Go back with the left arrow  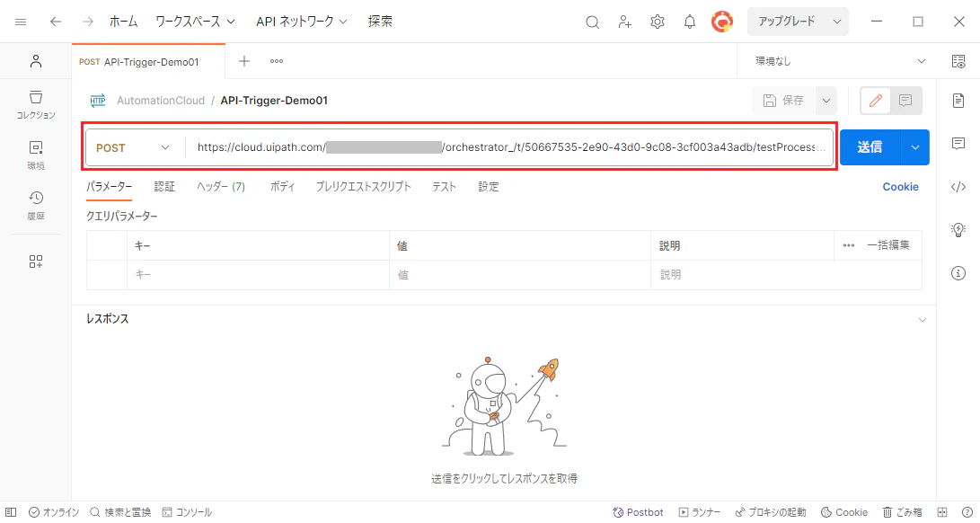56,22
